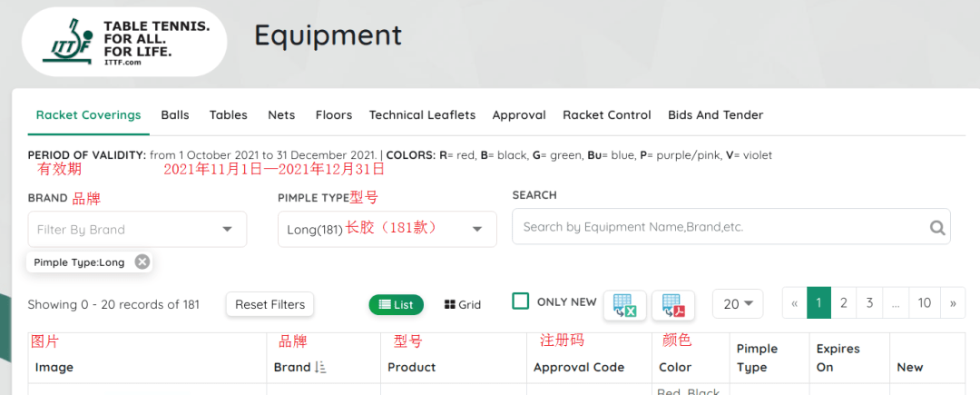The height and width of the screenshot is (395, 980).
Task: Export list to PDF file
Action: click(673, 305)
